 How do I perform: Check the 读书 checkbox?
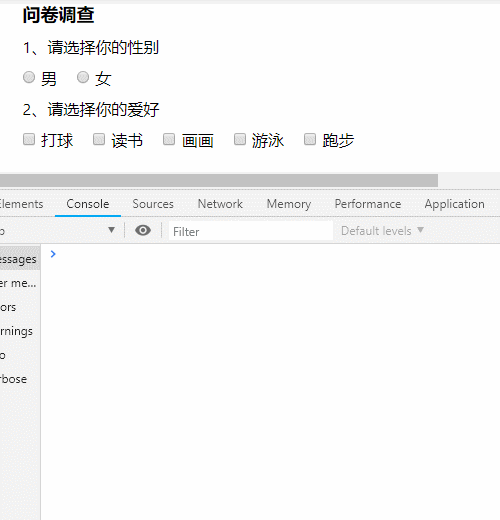pos(99,139)
